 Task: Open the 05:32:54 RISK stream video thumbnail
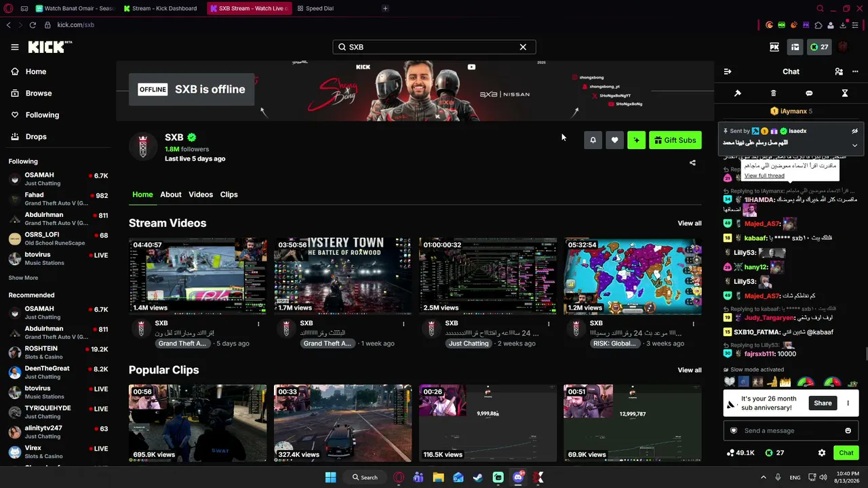coord(633,277)
